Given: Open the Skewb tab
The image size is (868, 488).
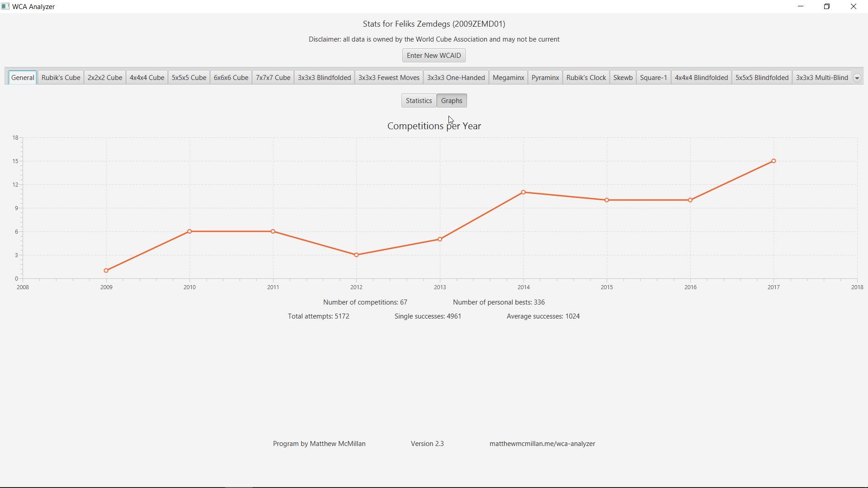Looking at the screenshot, I should point(623,78).
